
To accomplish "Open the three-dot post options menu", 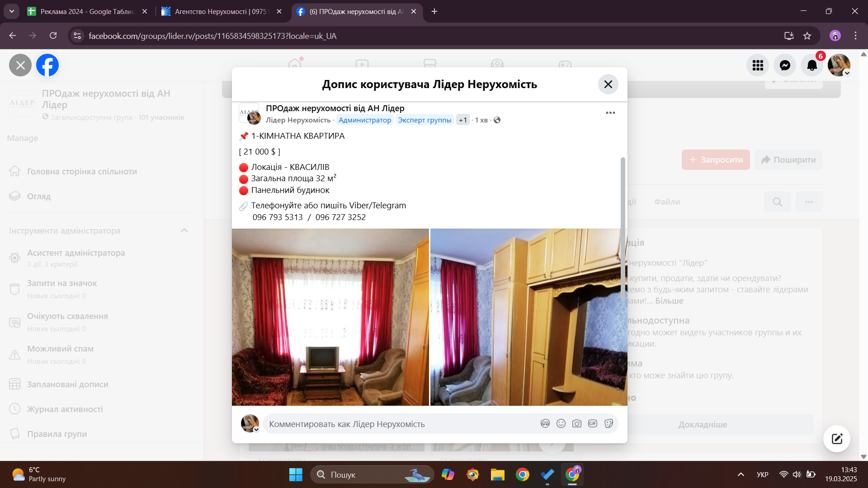I will (610, 113).
